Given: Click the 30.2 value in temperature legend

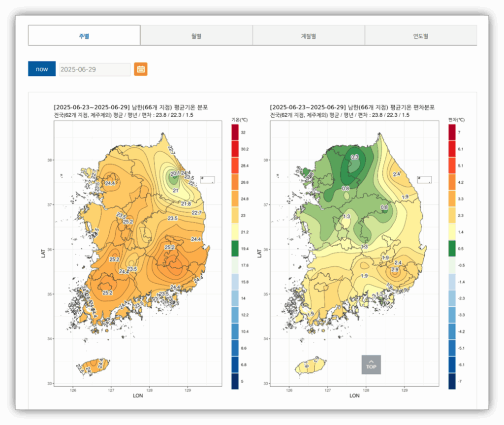Looking at the screenshot, I should (x=245, y=149).
